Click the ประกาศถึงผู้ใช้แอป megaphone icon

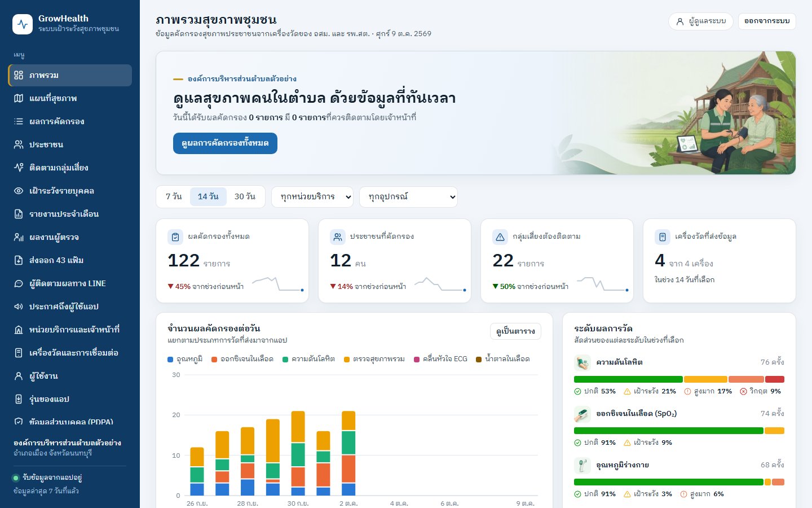pyautogui.click(x=19, y=306)
